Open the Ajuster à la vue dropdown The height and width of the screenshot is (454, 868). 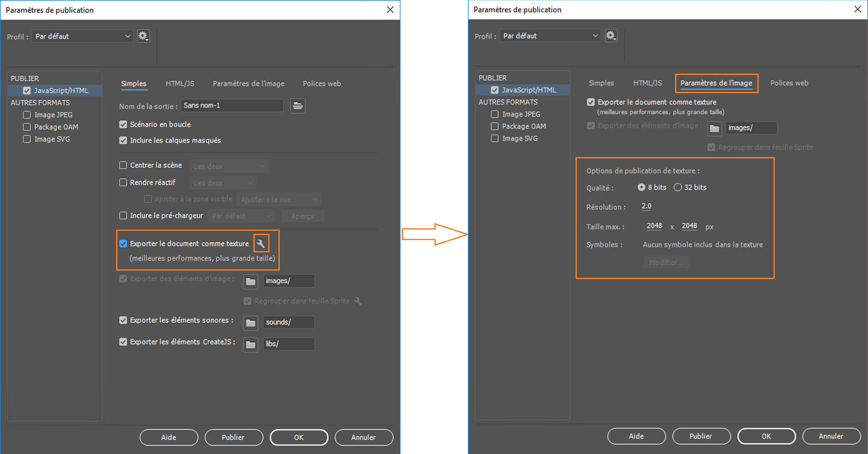point(279,199)
